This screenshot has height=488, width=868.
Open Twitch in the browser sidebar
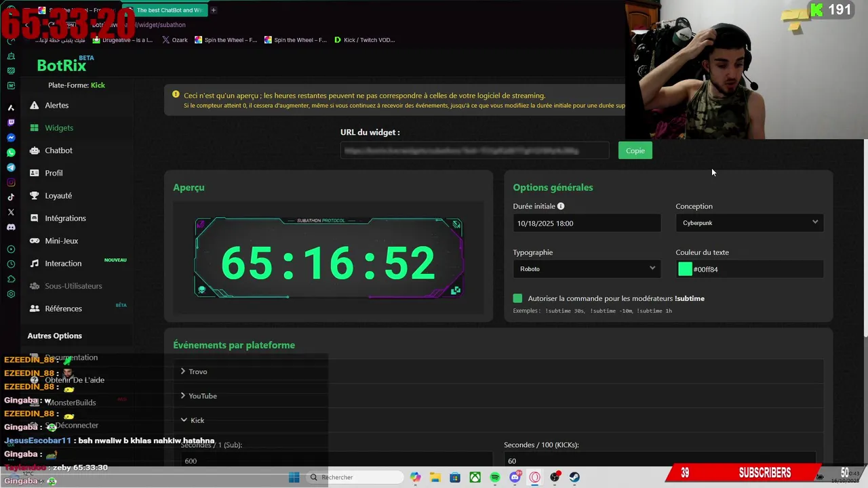(11, 123)
